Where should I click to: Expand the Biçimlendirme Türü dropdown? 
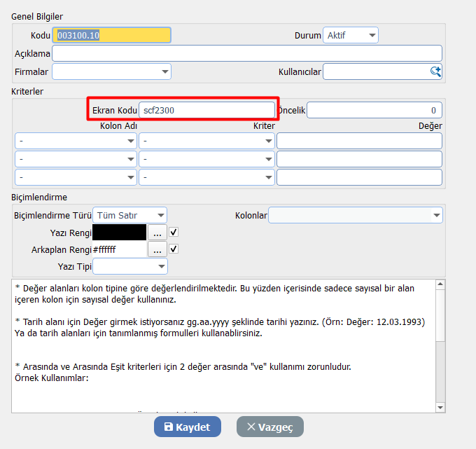(x=130, y=214)
